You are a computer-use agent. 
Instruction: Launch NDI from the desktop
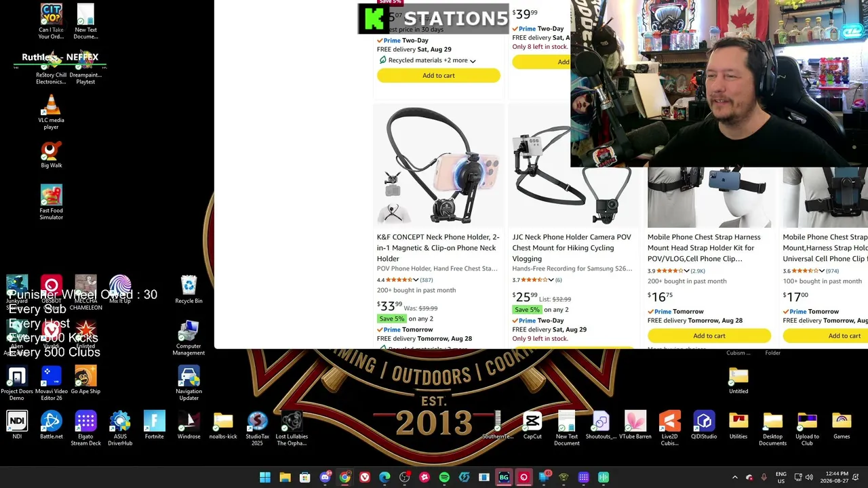coord(17,425)
